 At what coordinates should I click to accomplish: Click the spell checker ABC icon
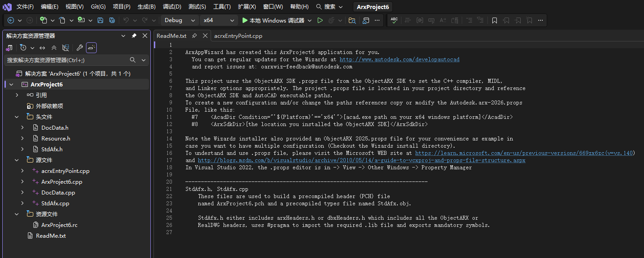click(x=394, y=20)
